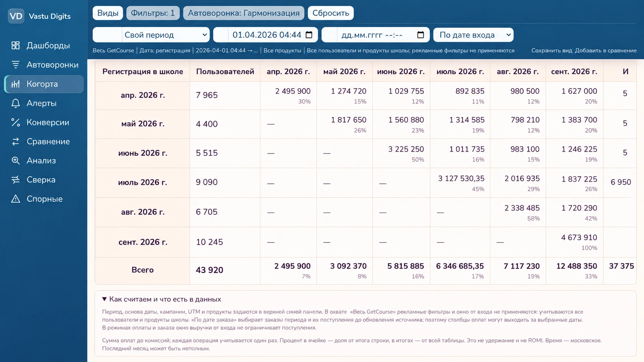Viewport: 644px width, 362px height.
Task: Click total users value 43 920
Action: tap(210, 270)
